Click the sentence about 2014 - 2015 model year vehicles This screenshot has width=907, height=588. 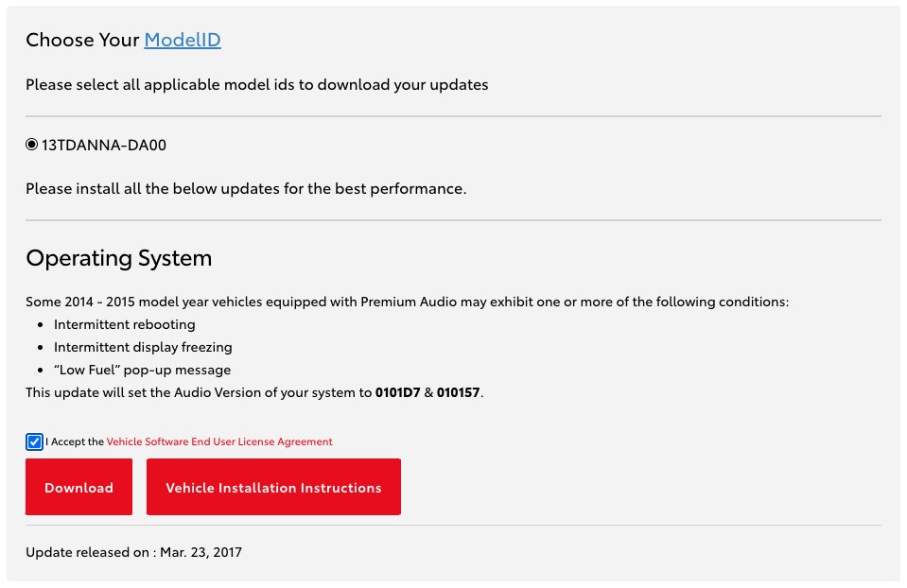(408, 302)
